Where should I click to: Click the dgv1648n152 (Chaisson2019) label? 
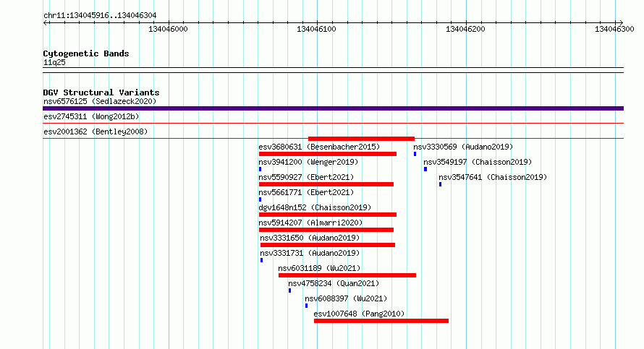pos(315,207)
